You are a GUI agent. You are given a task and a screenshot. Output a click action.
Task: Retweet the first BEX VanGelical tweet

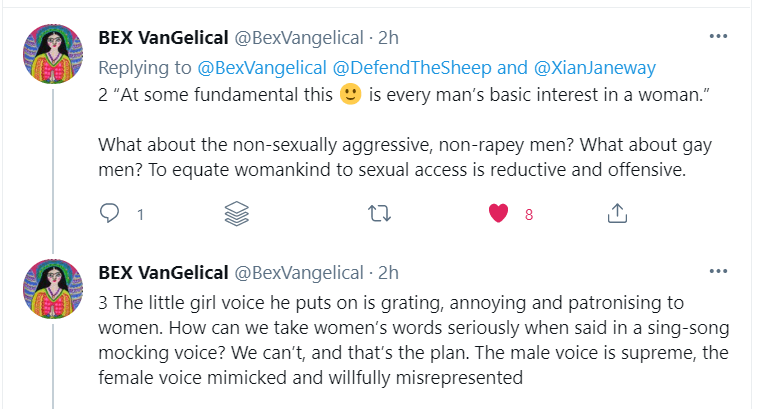pyautogui.click(x=378, y=213)
